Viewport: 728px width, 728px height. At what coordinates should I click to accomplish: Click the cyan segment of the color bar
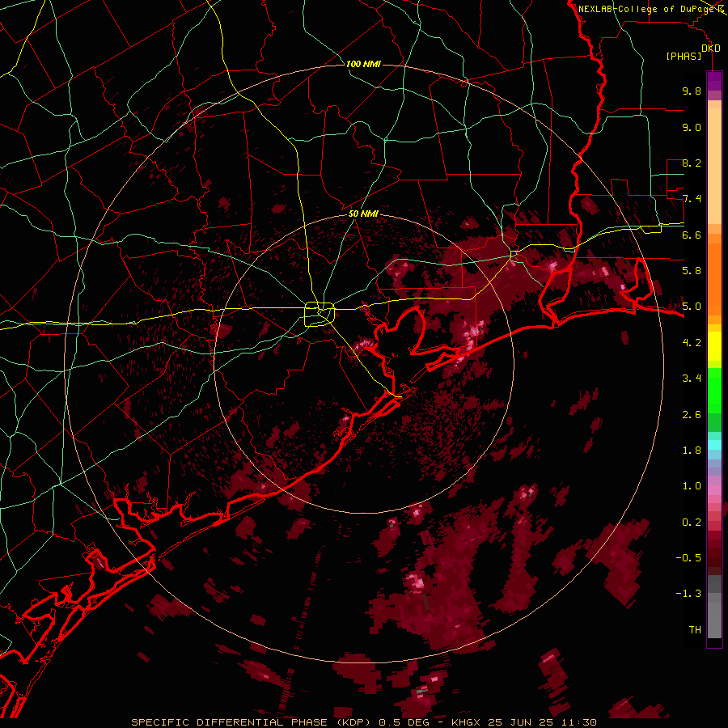pyautogui.click(x=714, y=445)
